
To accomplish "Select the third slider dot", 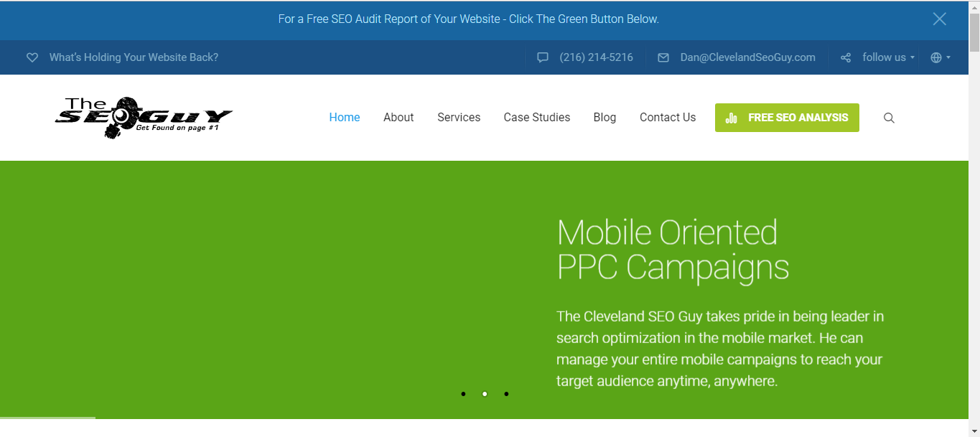I will coord(506,394).
